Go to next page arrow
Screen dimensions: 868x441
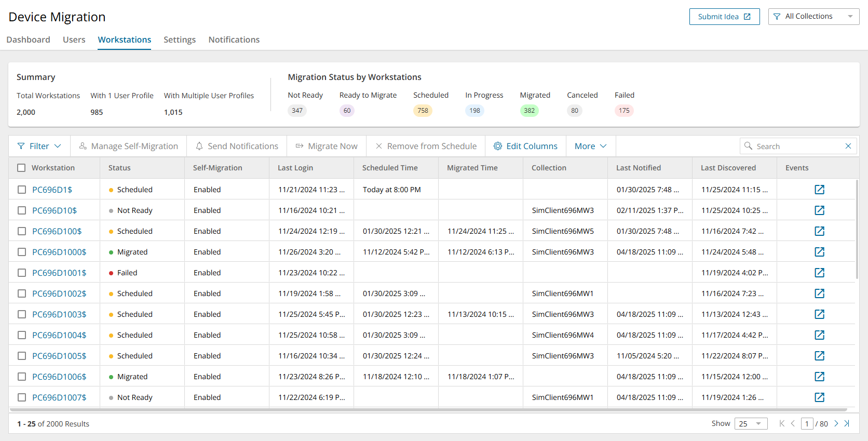point(836,423)
